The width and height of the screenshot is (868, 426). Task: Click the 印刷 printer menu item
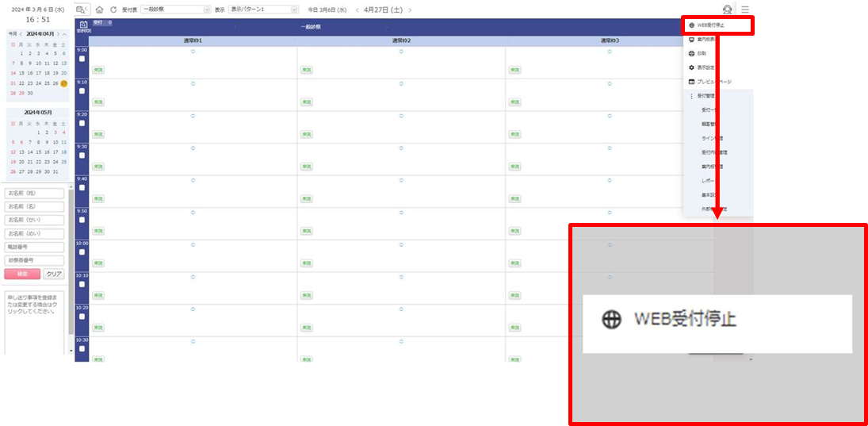[x=702, y=53]
